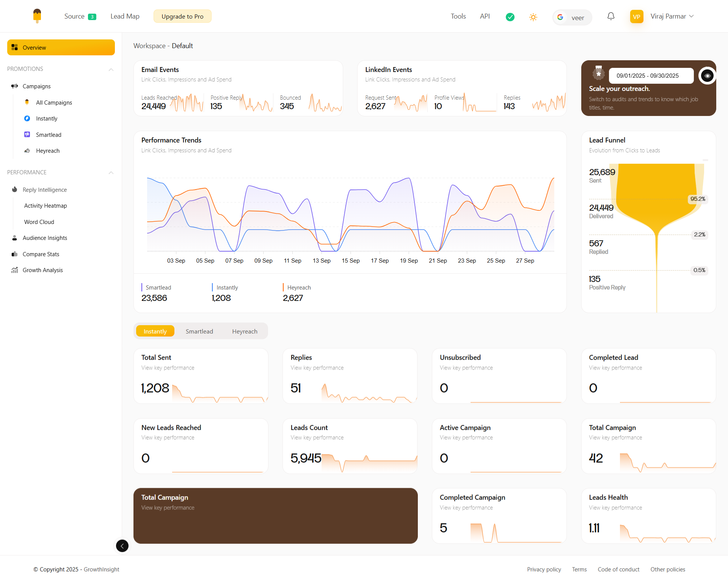
Task: Open the notifications bell
Action: [x=610, y=16]
